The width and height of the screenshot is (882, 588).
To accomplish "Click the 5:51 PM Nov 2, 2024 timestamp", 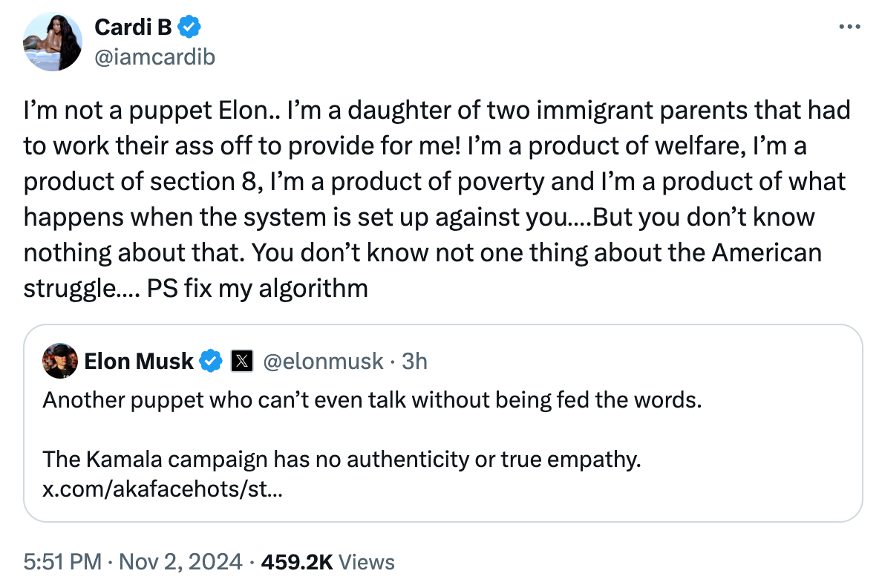I will (x=133, y=562).
